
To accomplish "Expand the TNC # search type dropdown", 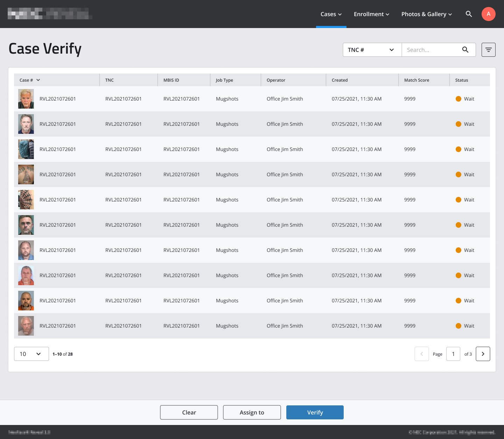I will [372, 50].
